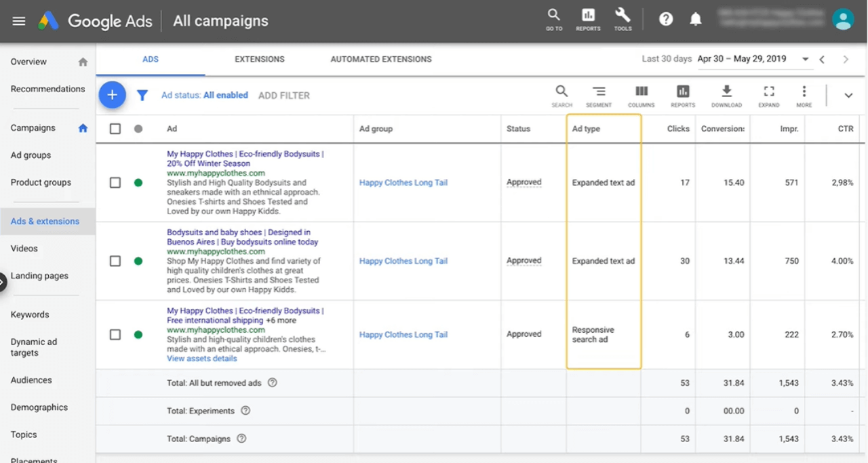Open the account avatar

[843, 19]
